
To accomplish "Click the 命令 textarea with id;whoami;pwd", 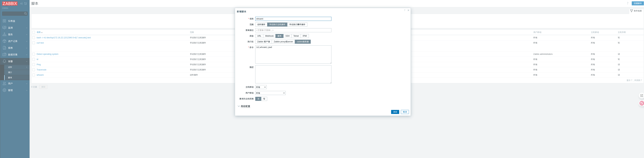I will click(x=293, y=54).
